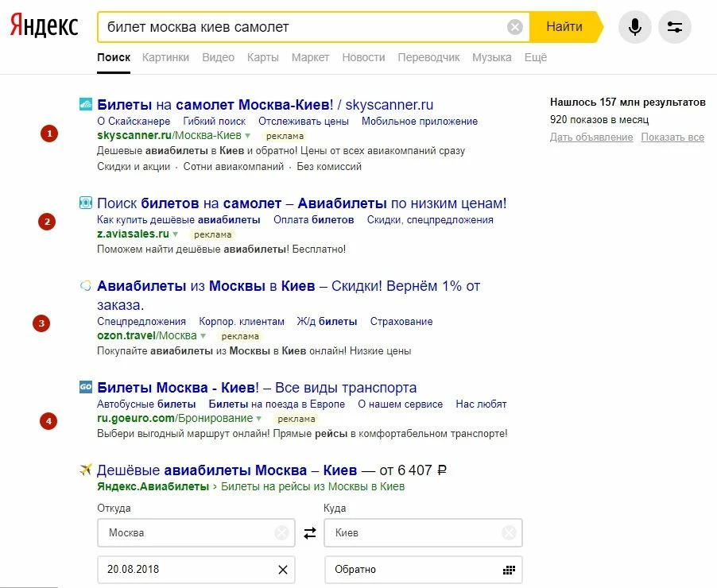Open search settings sliders icon
This screenshot has height=588, width=717.
[675, 27]
